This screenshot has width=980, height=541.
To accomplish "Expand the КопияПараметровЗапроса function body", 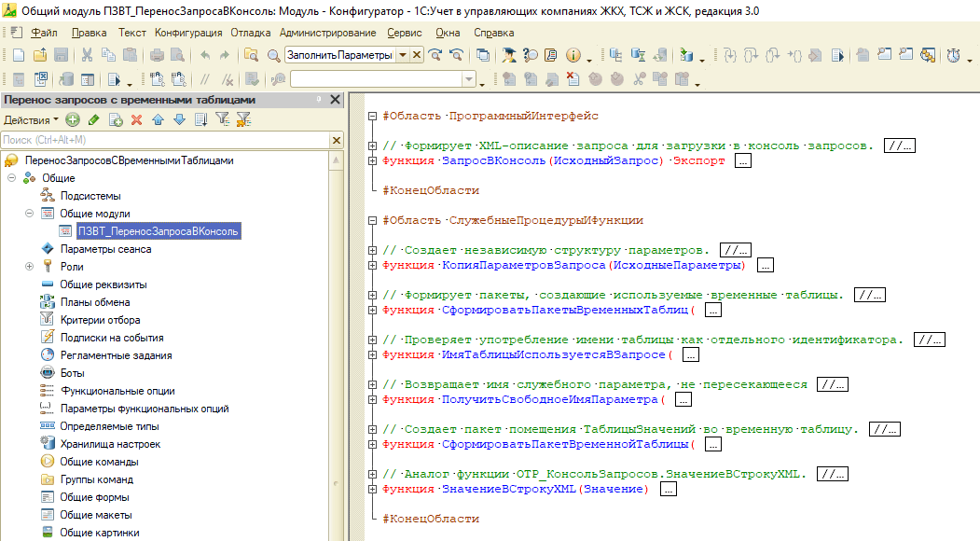I will pos(372,265).
